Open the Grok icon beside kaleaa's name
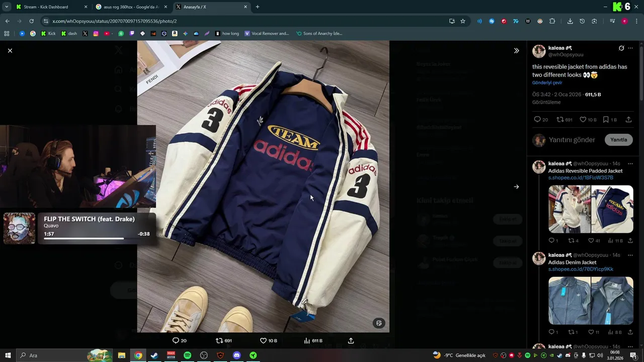 621,48
